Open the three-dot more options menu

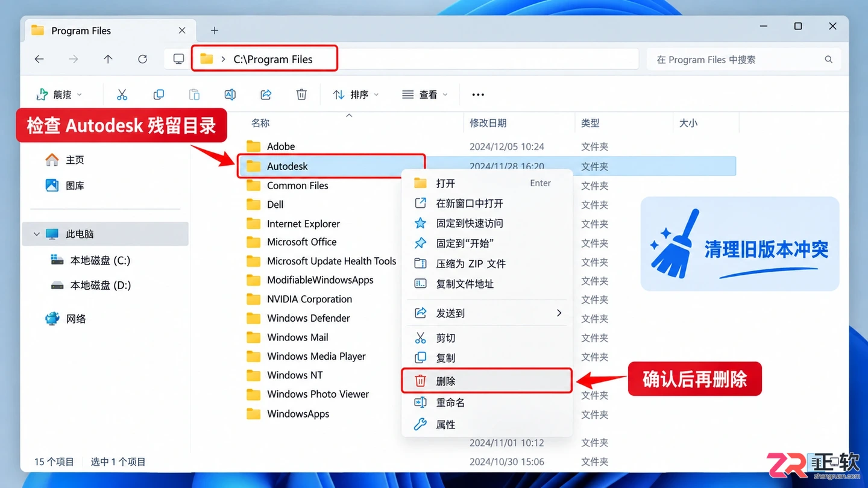click(x=478, y=95)
